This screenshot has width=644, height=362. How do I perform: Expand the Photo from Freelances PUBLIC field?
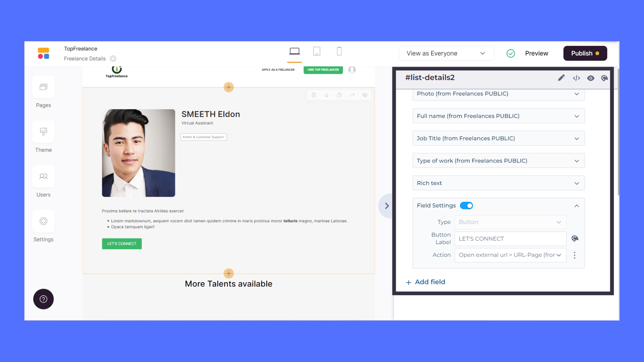pyautogui.click(x=578, y=94)
